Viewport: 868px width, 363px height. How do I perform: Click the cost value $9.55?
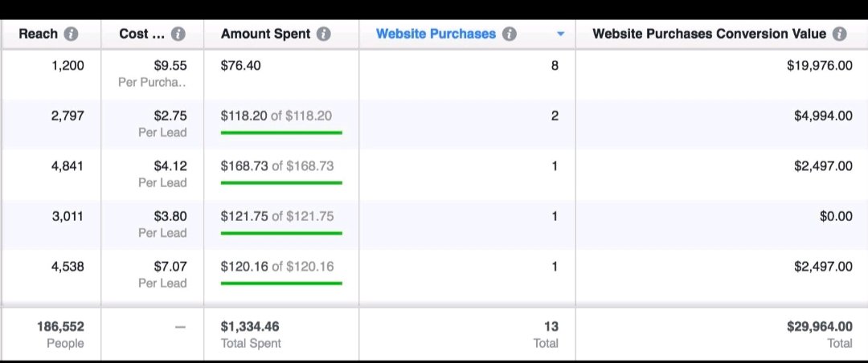click(170, 66)
